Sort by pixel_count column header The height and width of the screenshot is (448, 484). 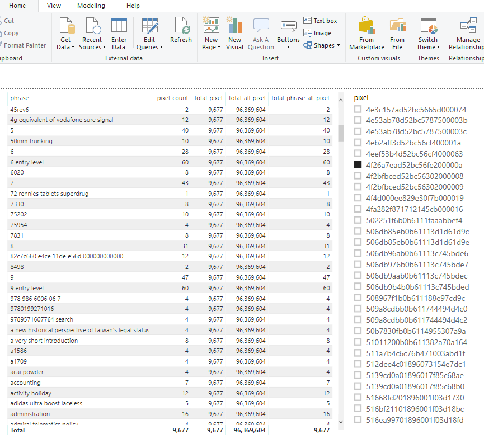click(x=172, y=98)
